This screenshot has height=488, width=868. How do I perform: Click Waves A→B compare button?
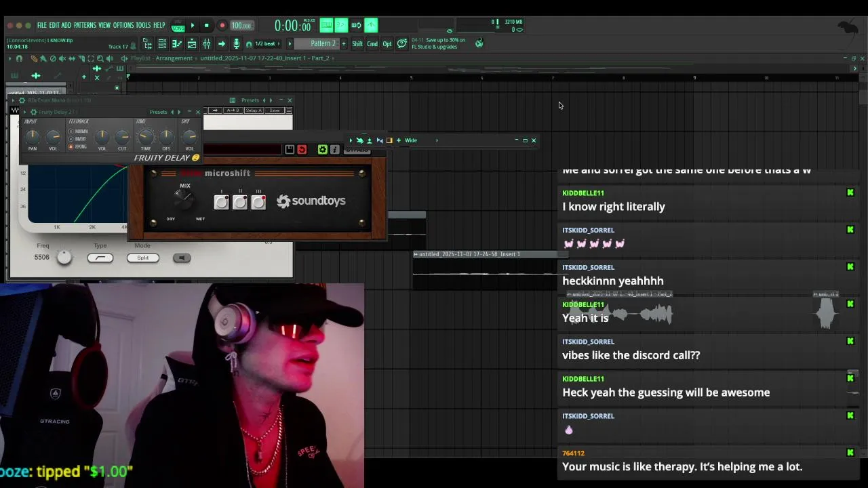point(233,110)
